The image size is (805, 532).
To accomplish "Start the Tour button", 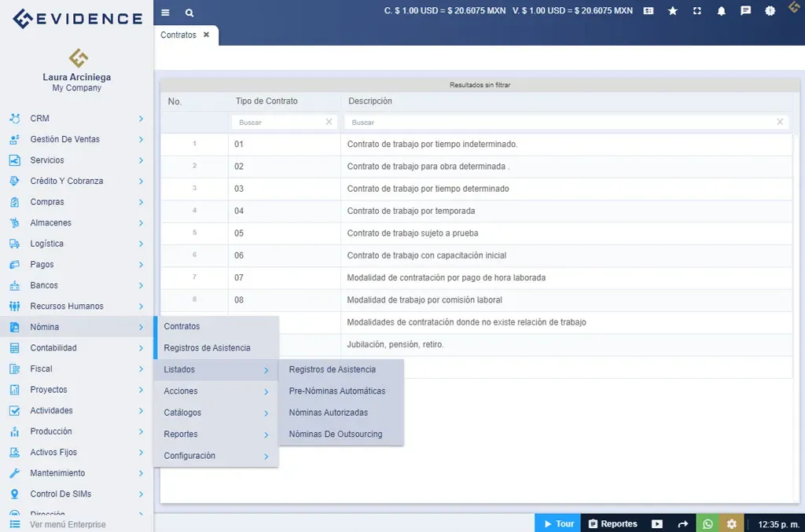I will 557,523.
